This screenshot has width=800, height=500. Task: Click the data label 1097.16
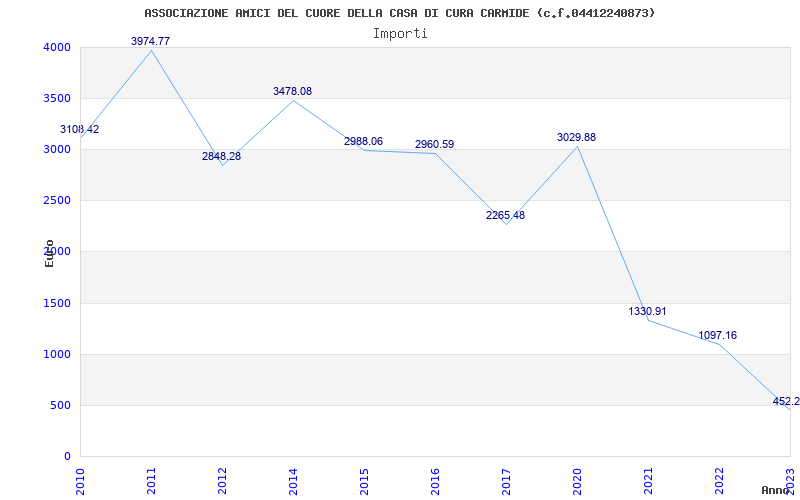click(717, 336)
